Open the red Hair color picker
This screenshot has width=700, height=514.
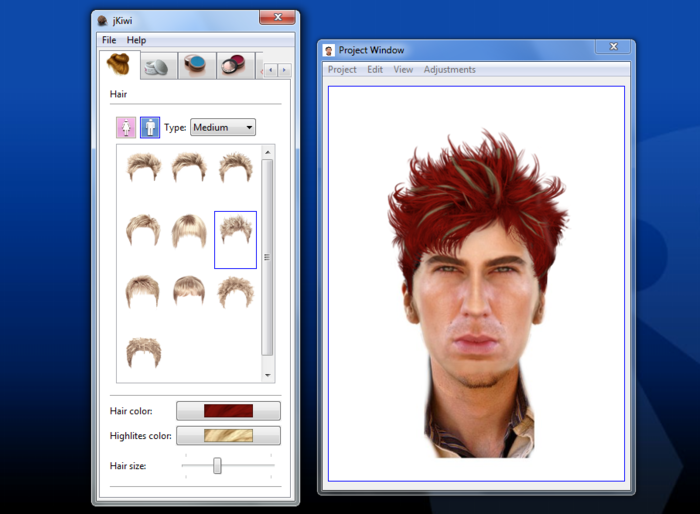[229, 411]
